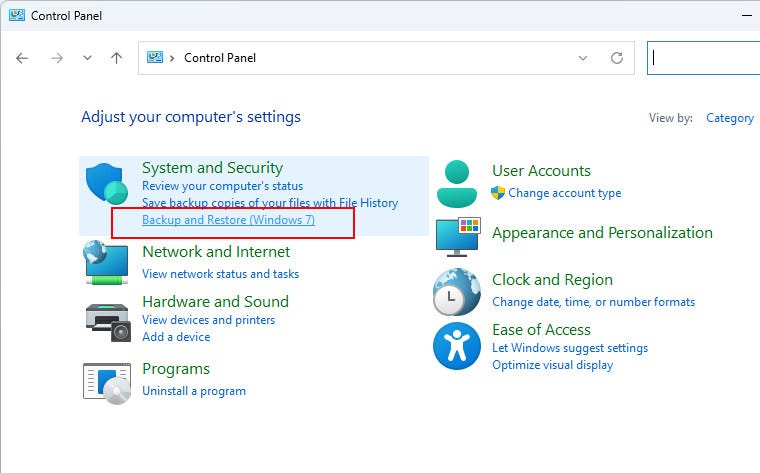Open Backup and Restore (Windows 7)
Screen dimensions: 760x473
click(228, 220)
